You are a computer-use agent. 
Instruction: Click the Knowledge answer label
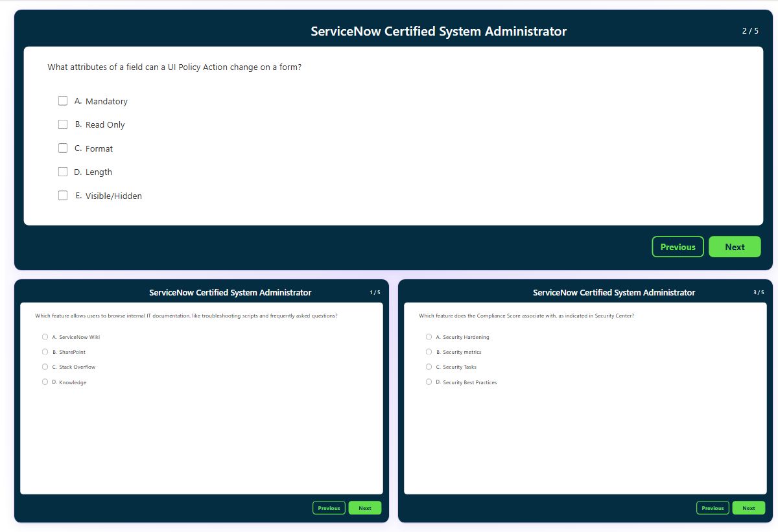tap(73, 382)
